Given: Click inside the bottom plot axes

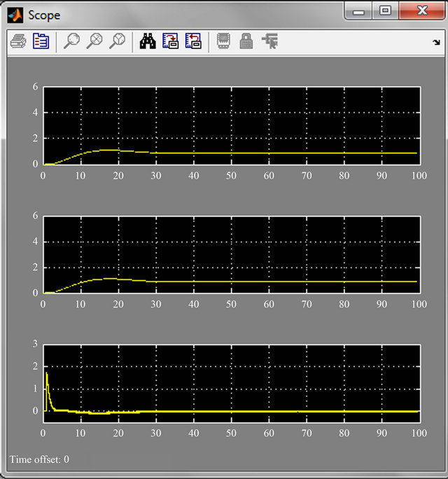Looking at the screenshot, I should [232, 384].
